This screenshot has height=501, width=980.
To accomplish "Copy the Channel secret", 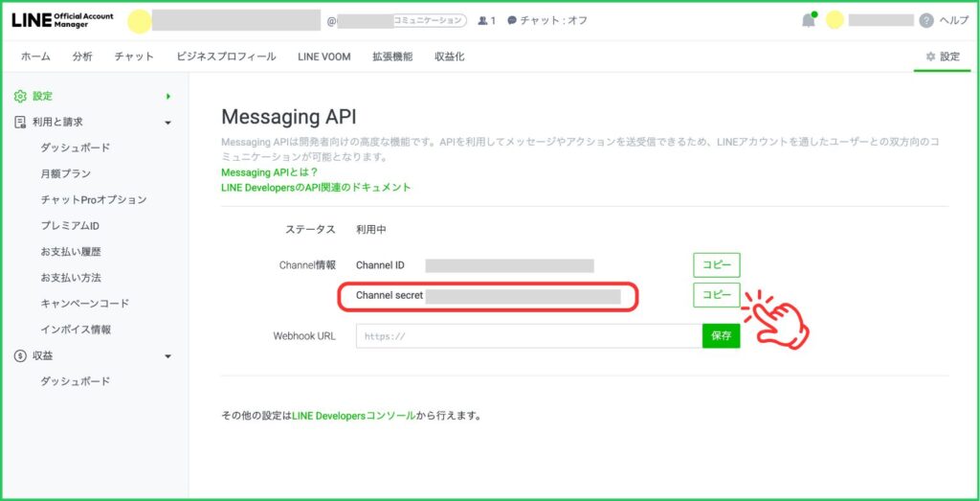I will pyautogui.click(x=716, y=295).
